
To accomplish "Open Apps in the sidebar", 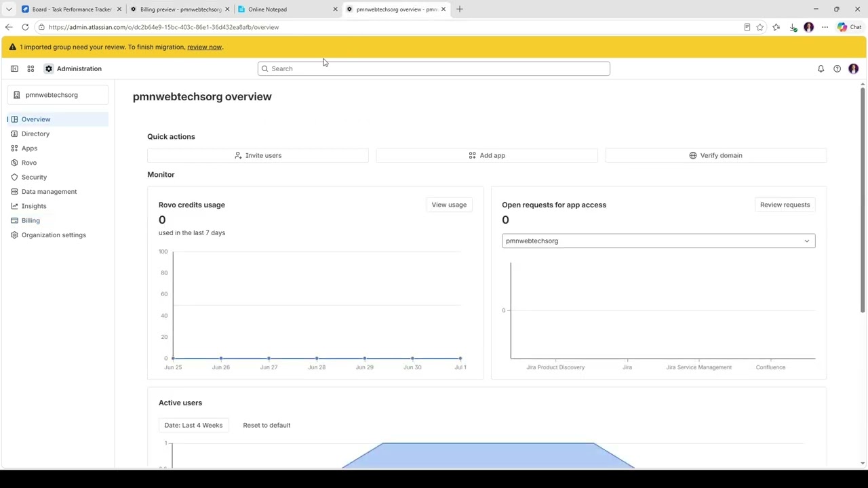I will coord(58,148).
